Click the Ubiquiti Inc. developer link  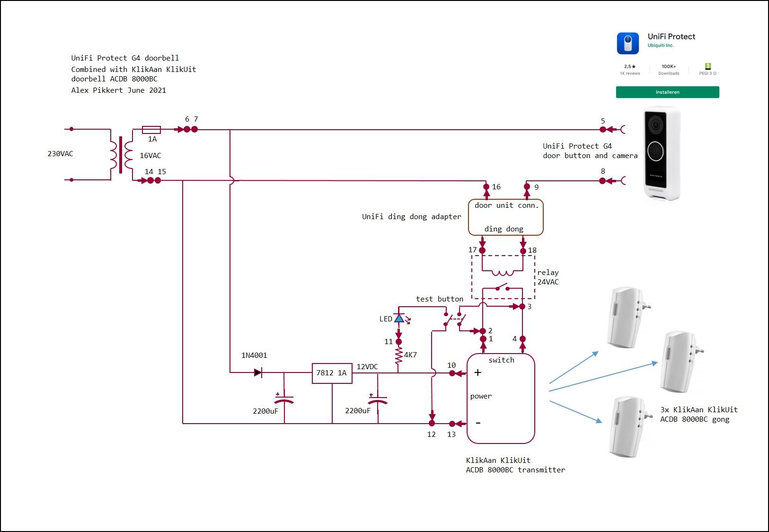point(660,46)
